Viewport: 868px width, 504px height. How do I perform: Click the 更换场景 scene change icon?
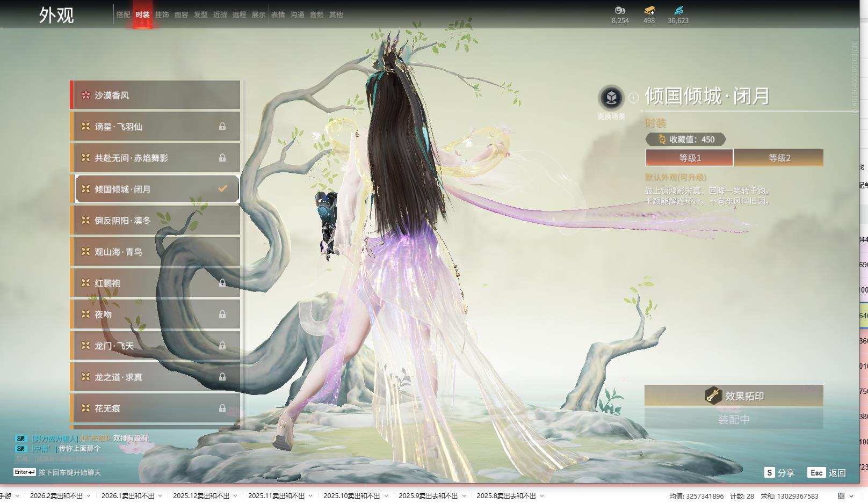coord(611,98)
